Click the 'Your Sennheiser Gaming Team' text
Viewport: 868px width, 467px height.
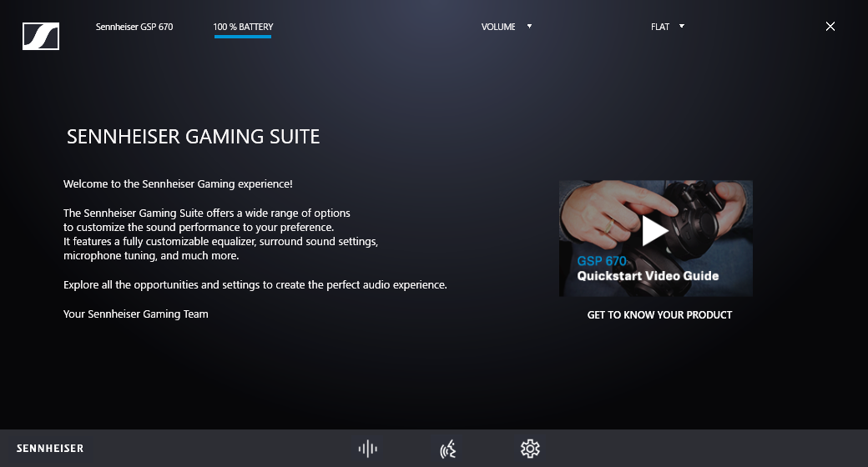point(135,314)
